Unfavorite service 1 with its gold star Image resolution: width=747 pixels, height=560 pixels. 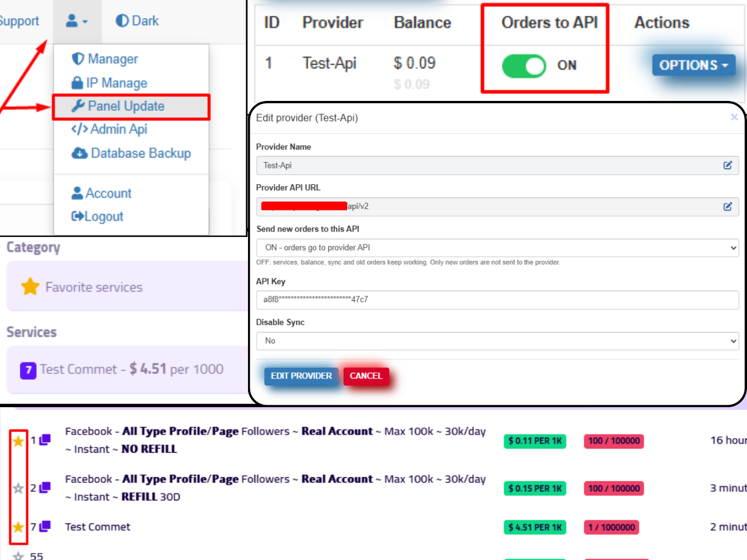coord(19,441)
